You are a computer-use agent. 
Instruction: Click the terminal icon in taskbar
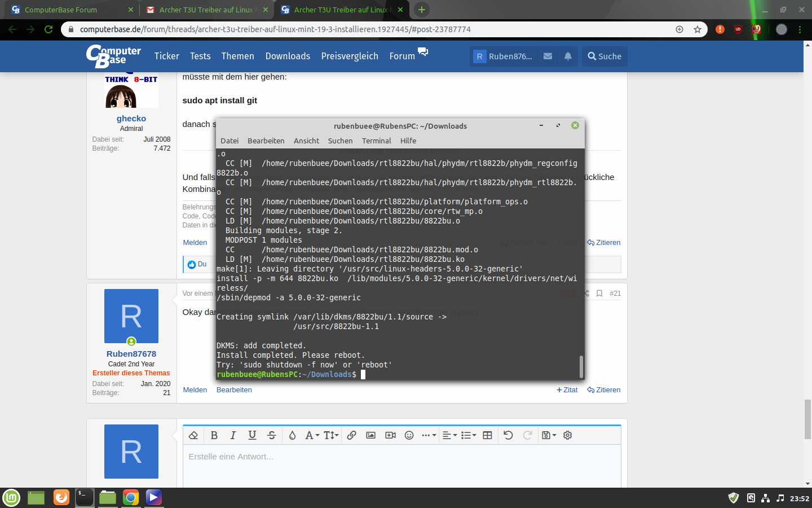point(85,497)
